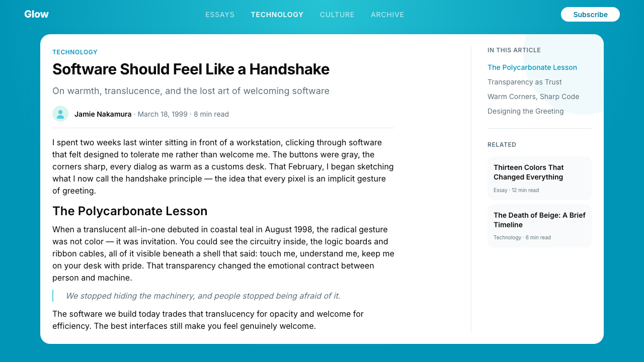644x362 pixels.
Task: Click the article title Software Should Feel Like a Handshake
Action: tap(191, 69)
